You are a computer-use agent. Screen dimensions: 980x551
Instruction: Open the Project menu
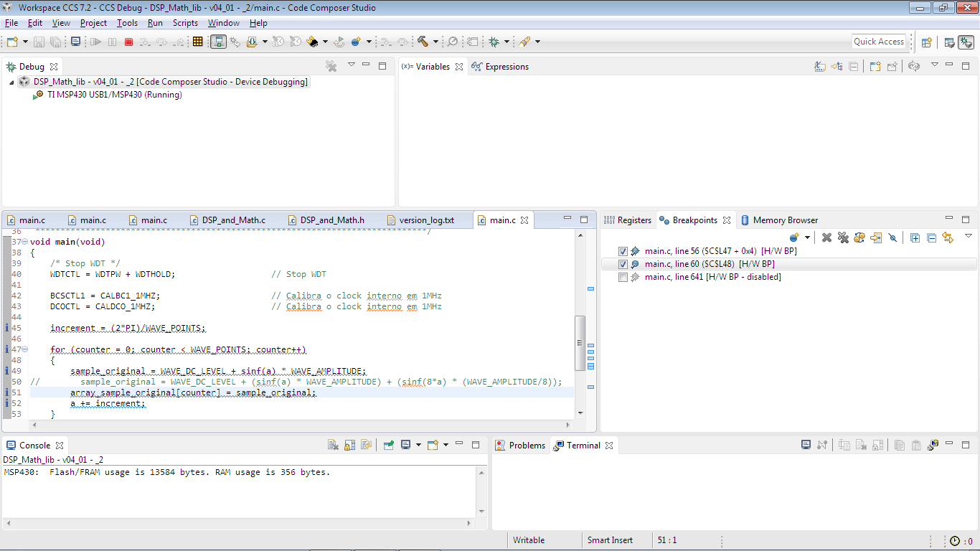(93, 23)
